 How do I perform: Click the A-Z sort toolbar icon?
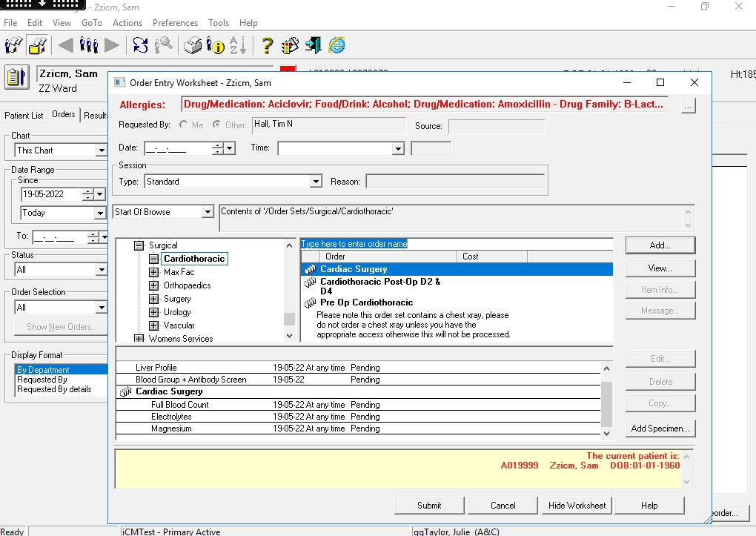(238, 45)
